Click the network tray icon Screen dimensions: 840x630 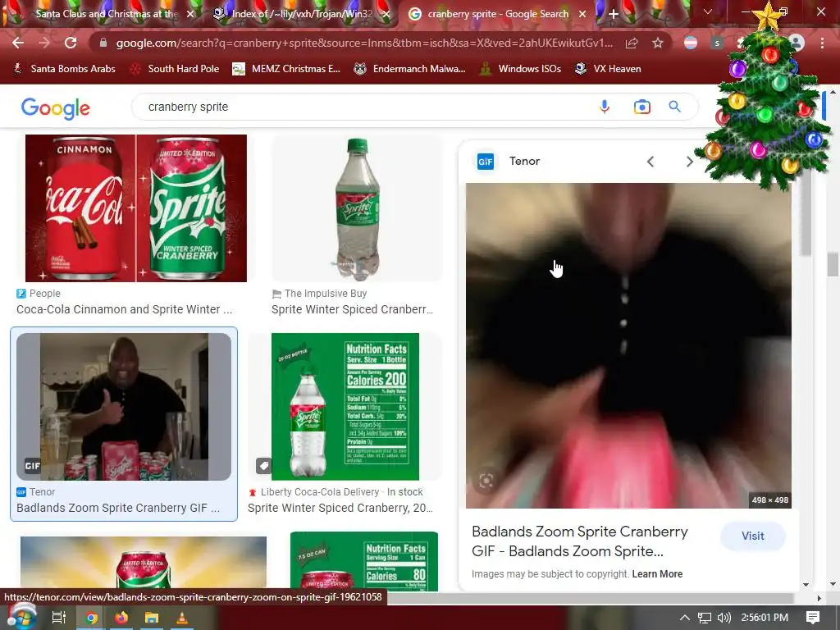(705, 618)
